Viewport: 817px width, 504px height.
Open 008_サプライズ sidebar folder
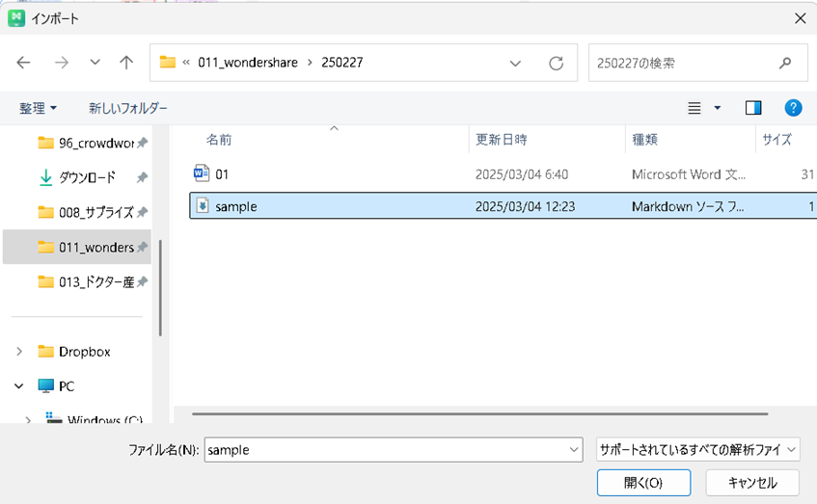point(86,212)
